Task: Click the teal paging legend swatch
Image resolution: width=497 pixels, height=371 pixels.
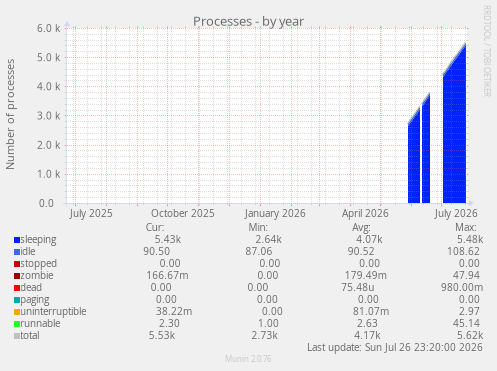Action: point(17,300)
